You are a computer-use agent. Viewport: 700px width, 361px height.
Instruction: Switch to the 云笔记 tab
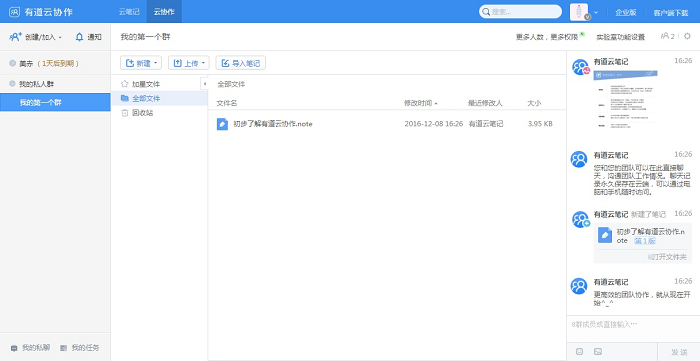click(x=129, y=12)
